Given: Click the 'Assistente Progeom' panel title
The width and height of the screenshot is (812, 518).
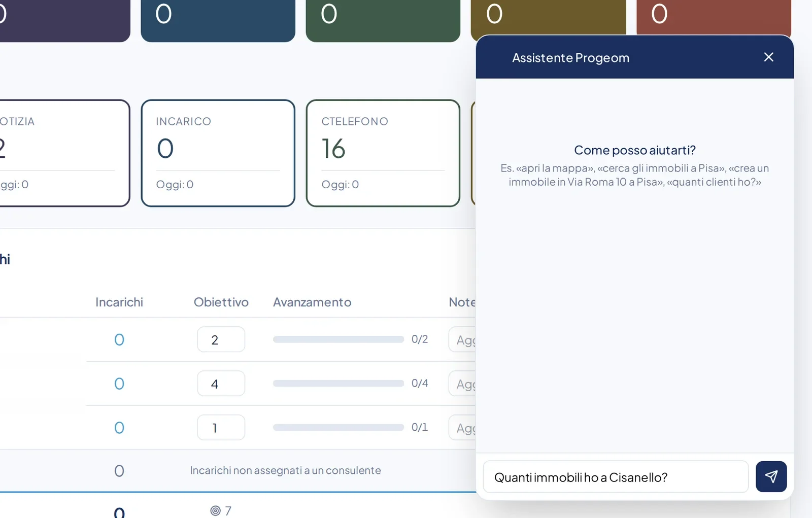Looking at the screenshot, I should (570, 58).
